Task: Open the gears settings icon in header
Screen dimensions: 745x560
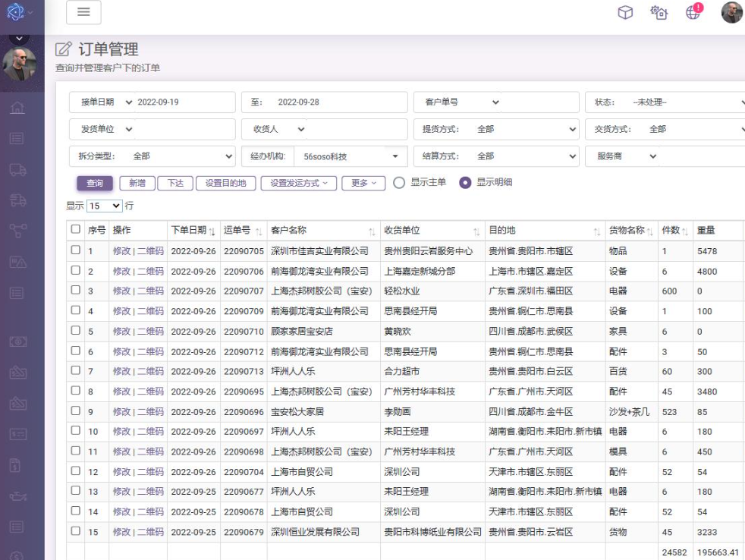Action: [659, 12]
